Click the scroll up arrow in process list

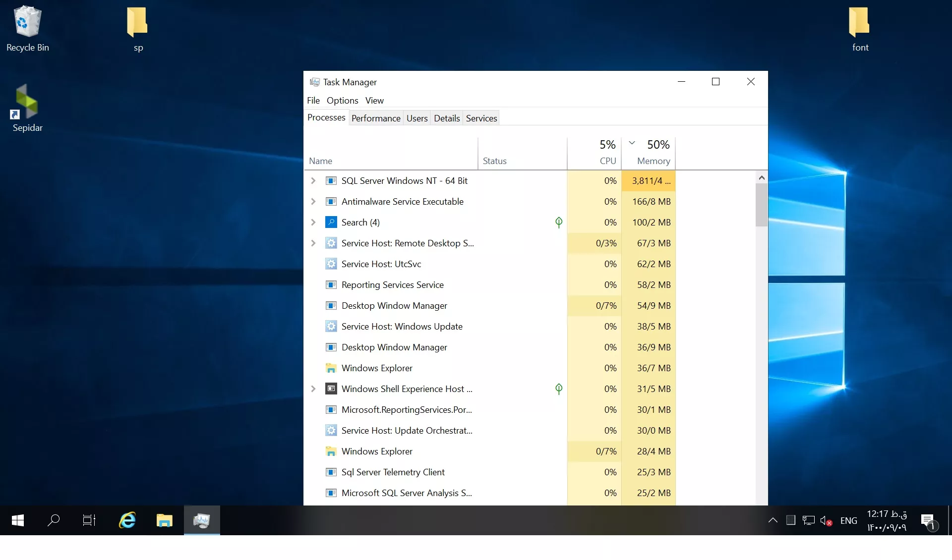[x=762, y=177]
